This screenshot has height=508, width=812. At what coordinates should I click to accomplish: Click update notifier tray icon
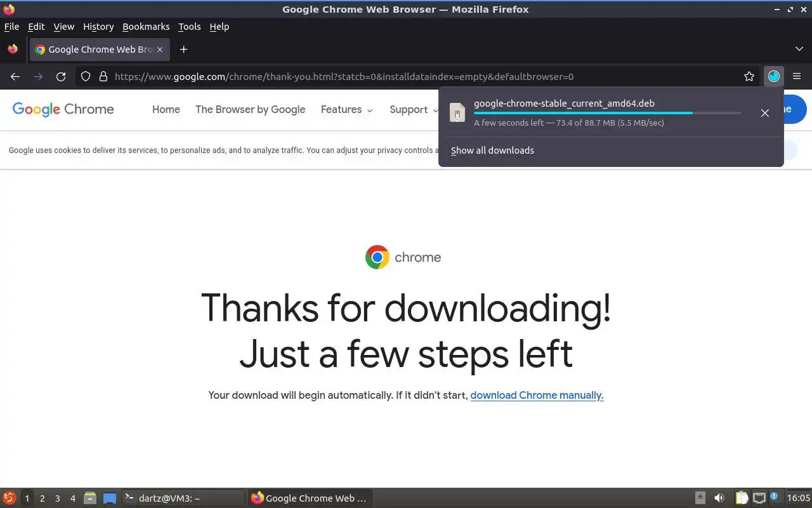(x=774, y=497)
